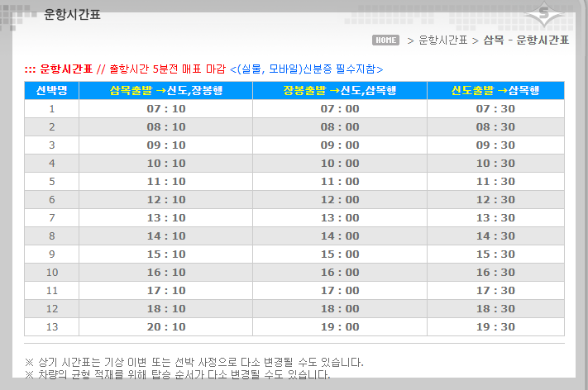Select the 09 : 10 departure cell

[x=166, y=145]
